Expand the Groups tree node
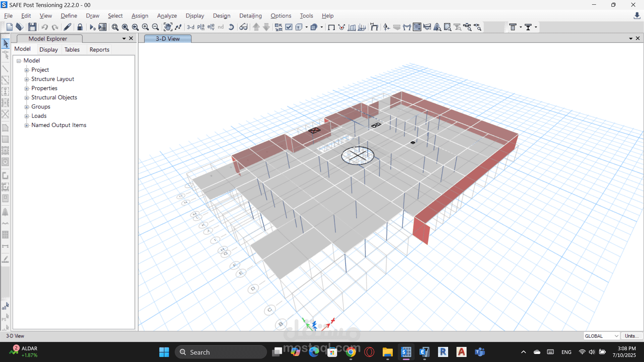The width and height of the screenshot is (644, 362). pos(26,107)
